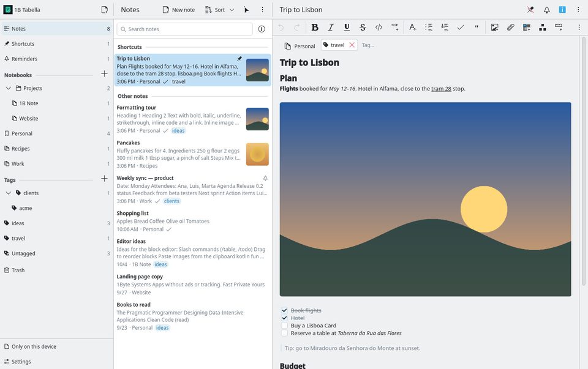Check the Reserve a table task
This screenshot has height=369, width=588.
[x=284, y=333]
